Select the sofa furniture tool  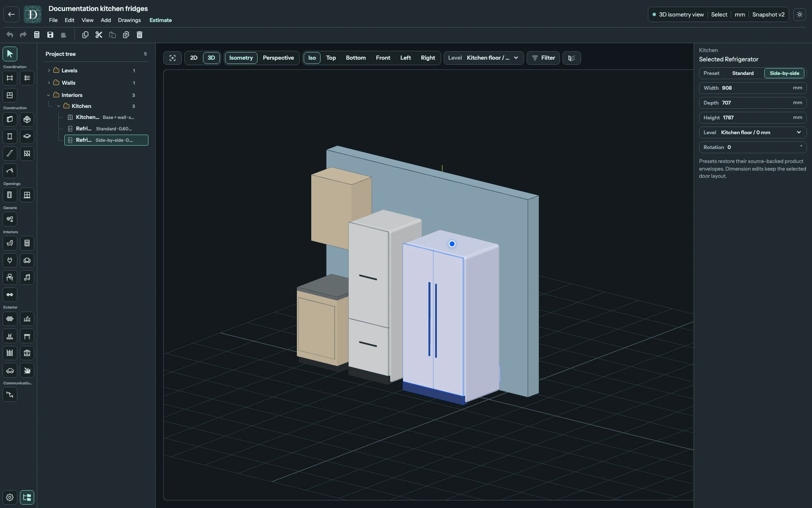point(27,260)
